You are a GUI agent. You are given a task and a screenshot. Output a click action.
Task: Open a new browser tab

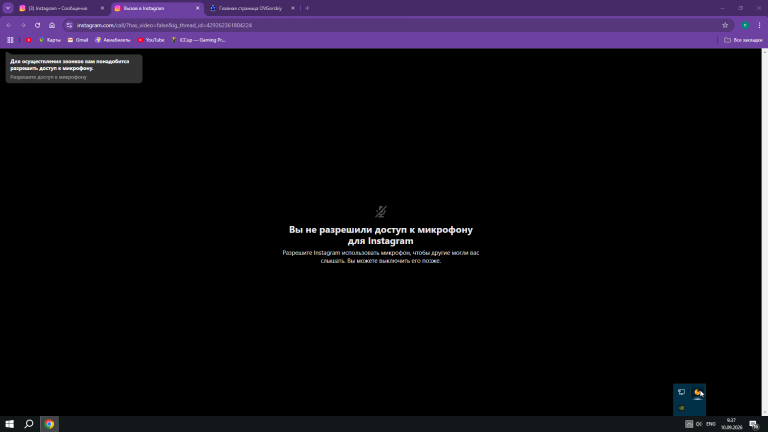[x=307, y=8]
